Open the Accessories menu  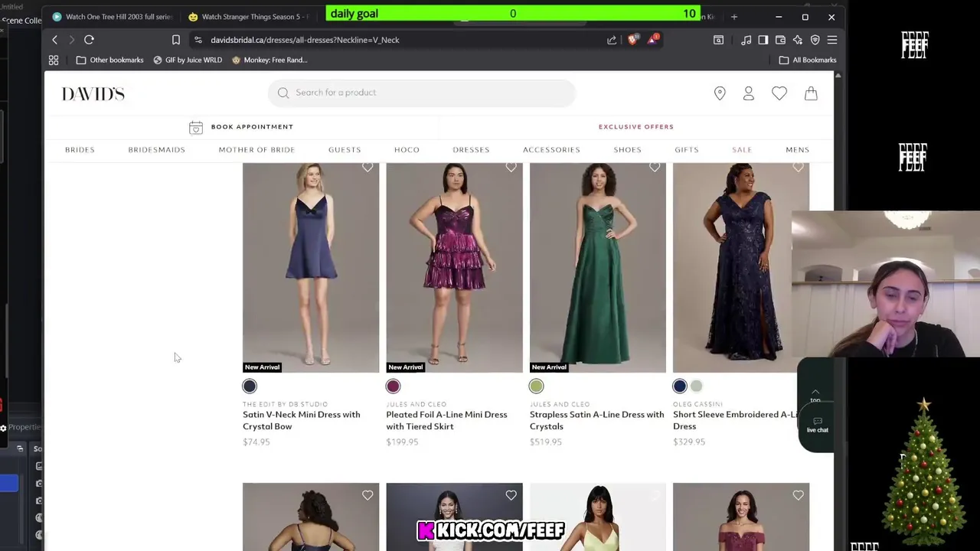click(x=551, y=150)
